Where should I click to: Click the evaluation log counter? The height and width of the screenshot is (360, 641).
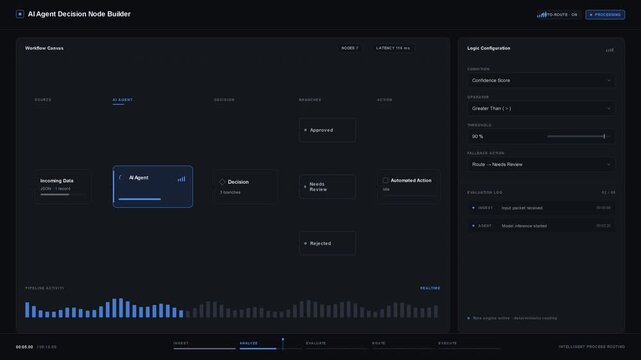608,192
